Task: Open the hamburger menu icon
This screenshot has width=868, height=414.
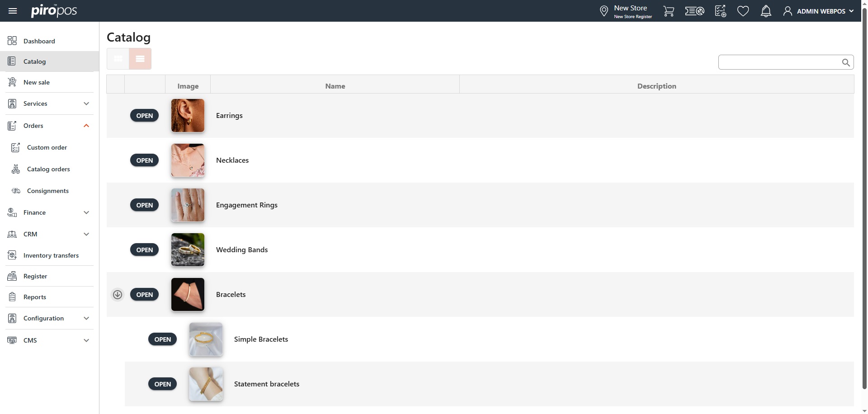Action: [13, 11]
